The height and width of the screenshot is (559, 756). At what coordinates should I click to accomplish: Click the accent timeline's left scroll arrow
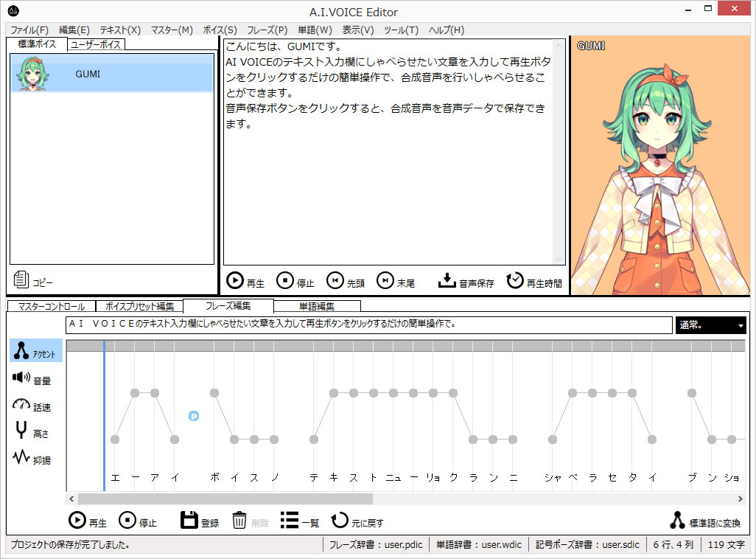point(71,499)
